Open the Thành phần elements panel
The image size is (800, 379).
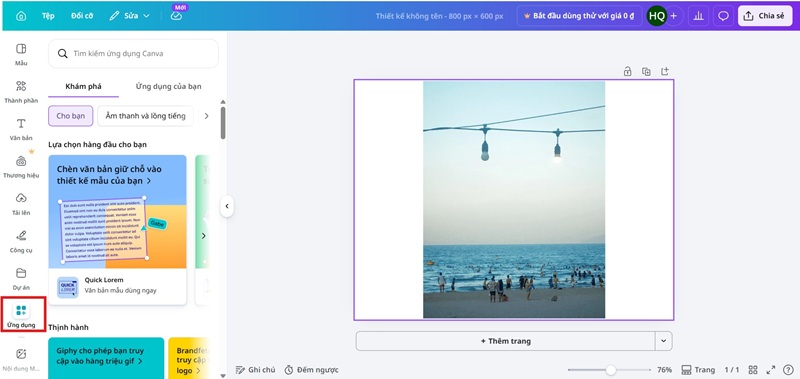tap(21, 92)
